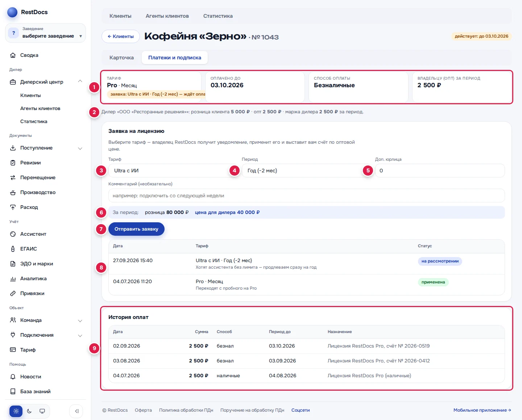Click the Перемещение arrows icon
Viewport: 522px width, 420px height.
coord(13,178)
